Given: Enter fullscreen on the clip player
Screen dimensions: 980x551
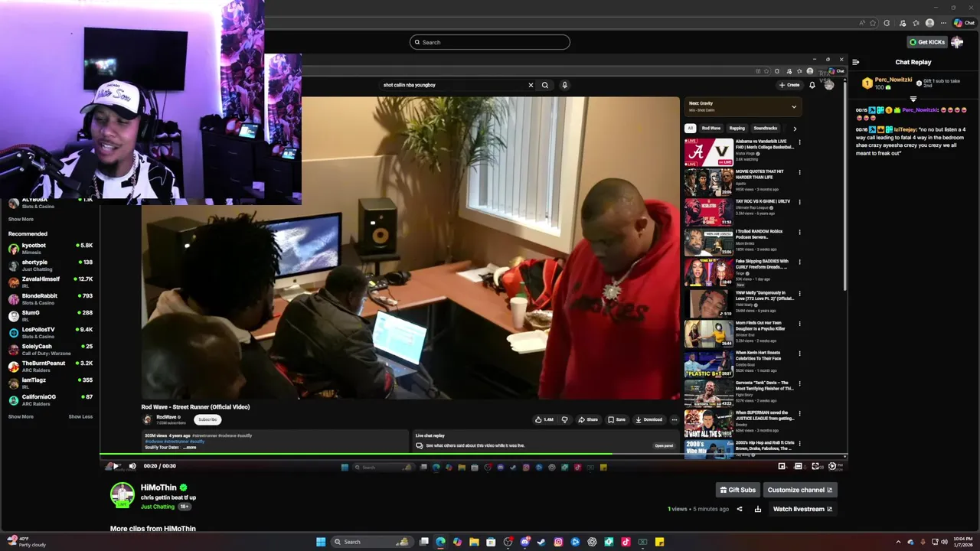Looking at the screenshot, I should pyautogui.click(x=815, y=466).
